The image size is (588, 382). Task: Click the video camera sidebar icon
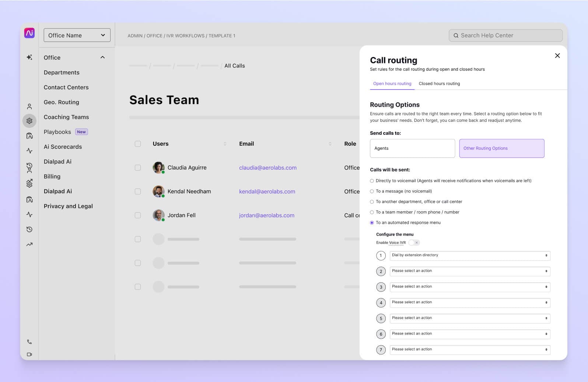[x=29, y=354]
